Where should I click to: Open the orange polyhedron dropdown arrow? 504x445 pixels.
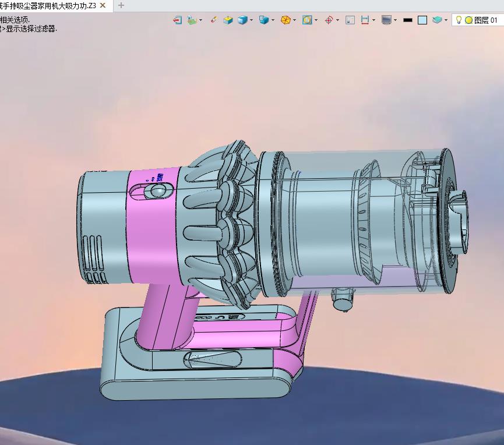coord(294,20)
